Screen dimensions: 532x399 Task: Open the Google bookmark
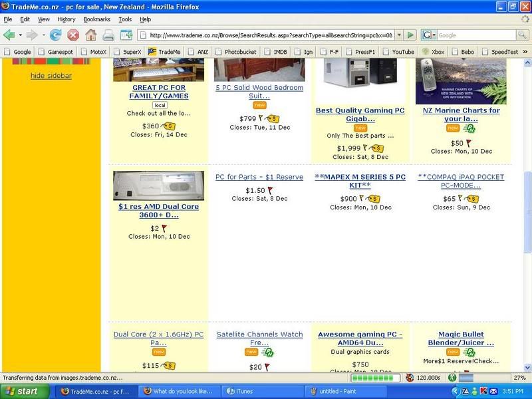pos(18,52)
